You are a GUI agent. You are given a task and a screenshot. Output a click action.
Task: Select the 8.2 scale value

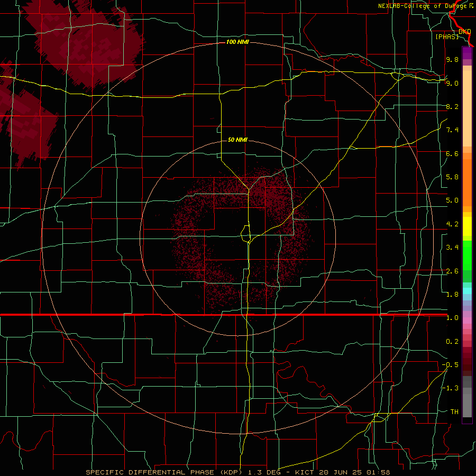click(x=452, y=106)
